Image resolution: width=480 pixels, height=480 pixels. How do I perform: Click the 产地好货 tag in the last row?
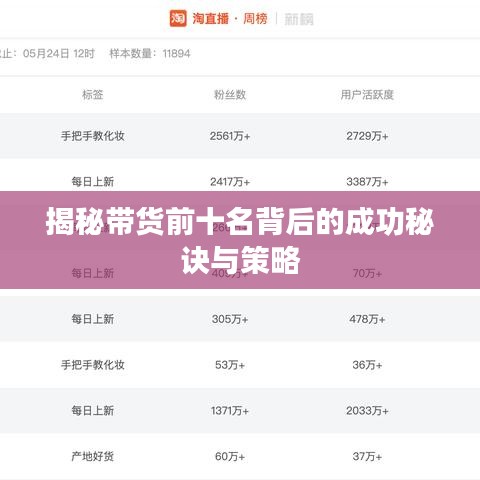[x=93, y=456]
